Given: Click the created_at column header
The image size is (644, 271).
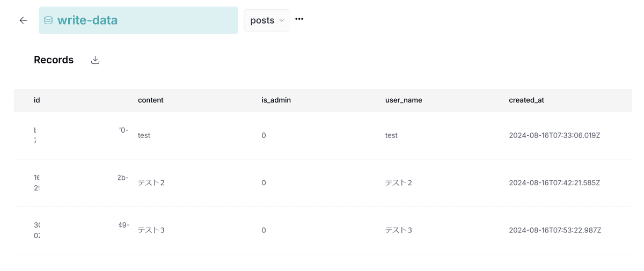Looking at the screenshot, I should (526, 100).
